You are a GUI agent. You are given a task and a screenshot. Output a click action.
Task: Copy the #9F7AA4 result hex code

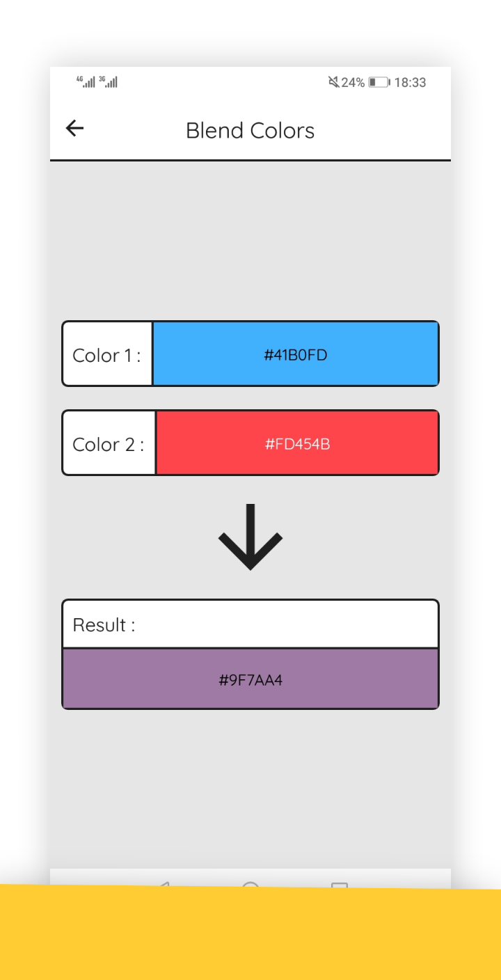tap(250, 680)
